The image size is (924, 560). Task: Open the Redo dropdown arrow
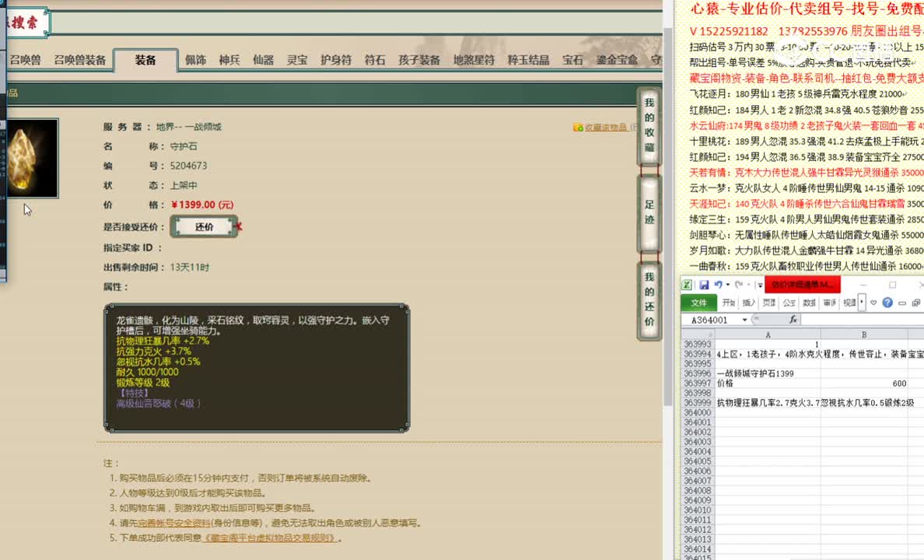tap(747, 285)
